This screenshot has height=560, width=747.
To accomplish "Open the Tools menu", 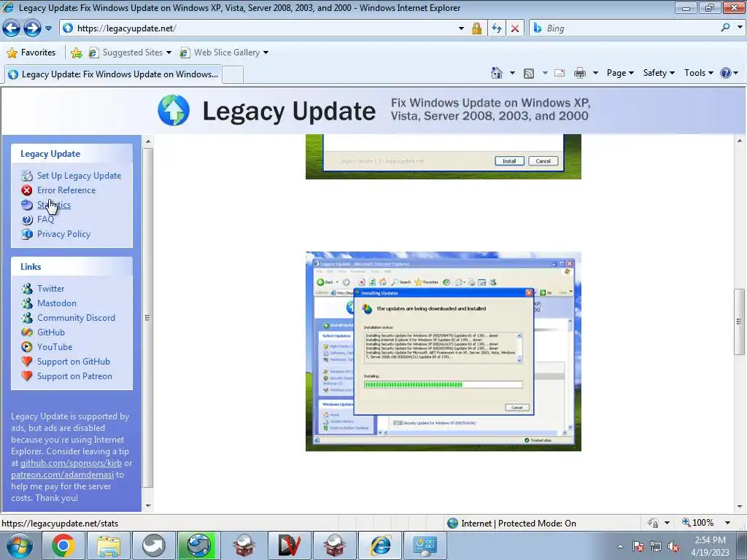I will 698,73.
